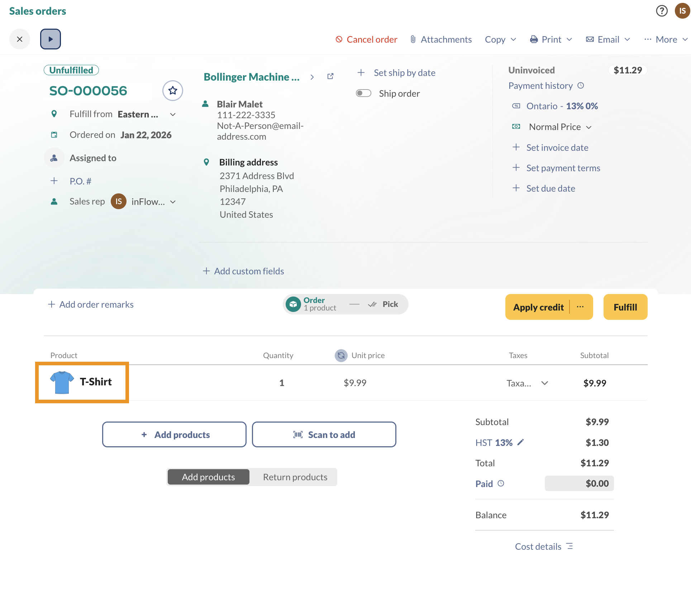Viewport: 691px width, 616px height.
Task: Click the play button next to close
Action: (51, 39)
